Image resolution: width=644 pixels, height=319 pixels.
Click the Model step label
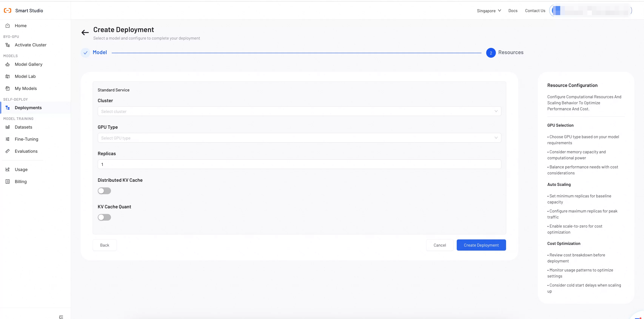[x=100, y=52]
